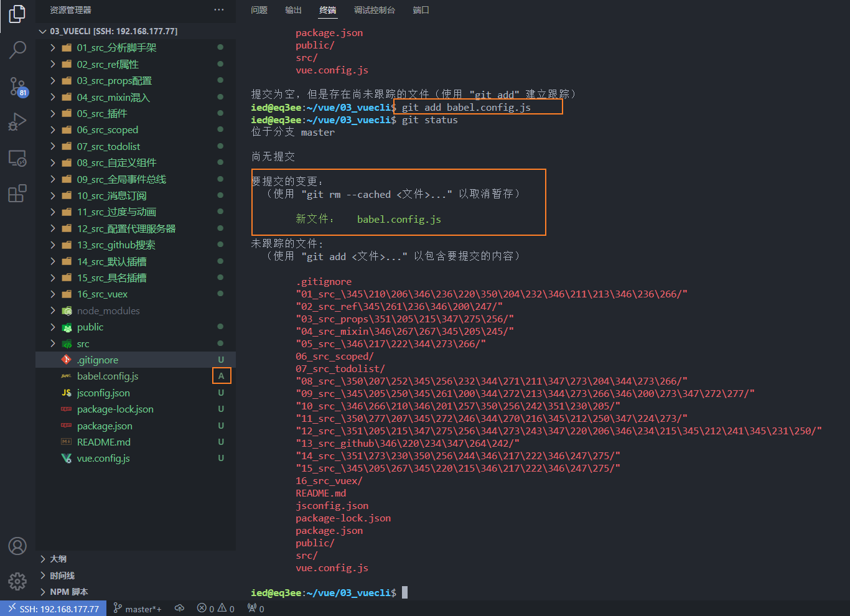Click the errors and warnings counter
This screenshot has height=616, width=850.
tap(216, 609)
